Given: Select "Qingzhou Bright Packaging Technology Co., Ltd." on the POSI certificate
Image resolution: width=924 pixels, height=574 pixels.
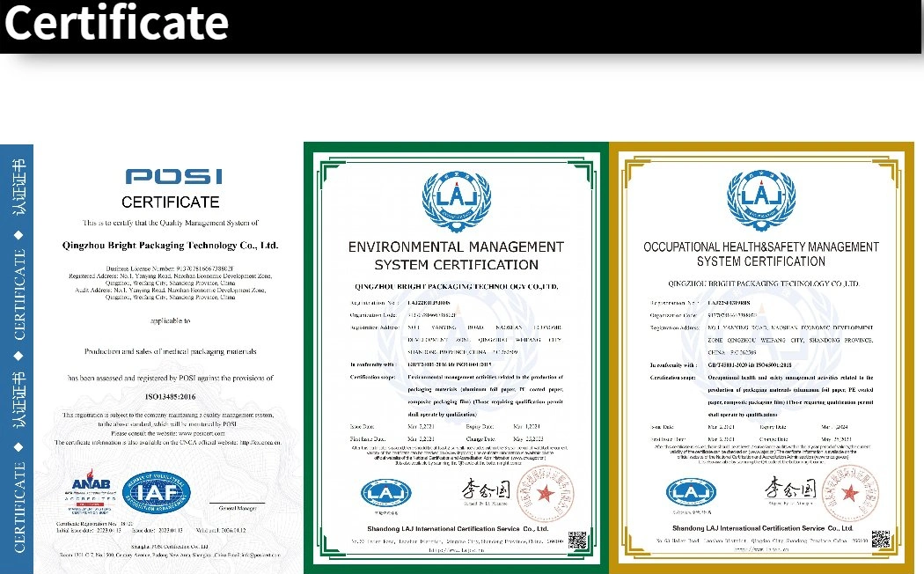Looking at the screenshot, I should click(171, 245).
